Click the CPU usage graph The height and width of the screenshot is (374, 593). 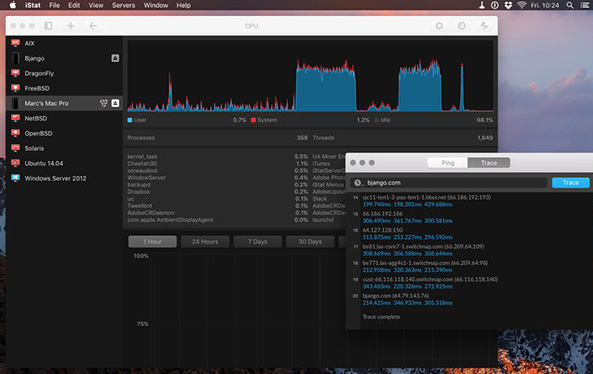click(310, 76)
